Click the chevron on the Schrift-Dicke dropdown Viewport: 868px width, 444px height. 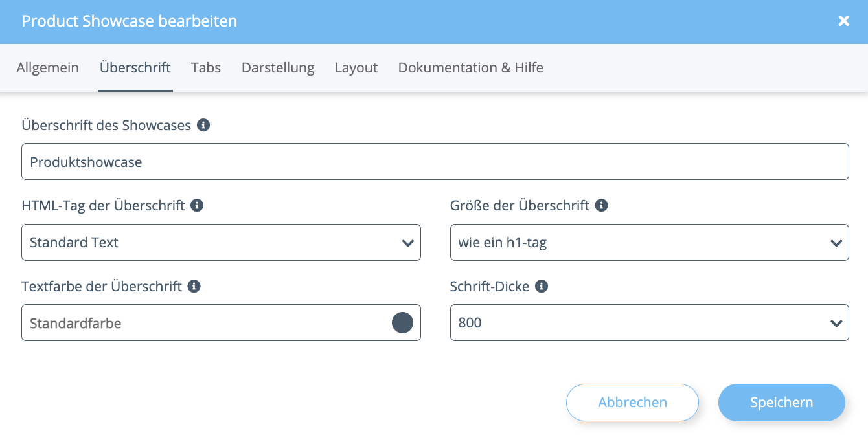[836, 322]
